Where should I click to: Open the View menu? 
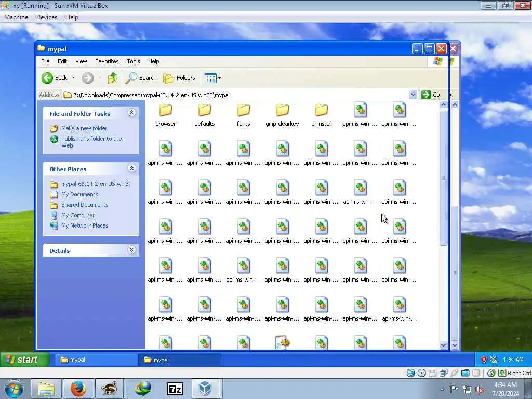(81, 61)
